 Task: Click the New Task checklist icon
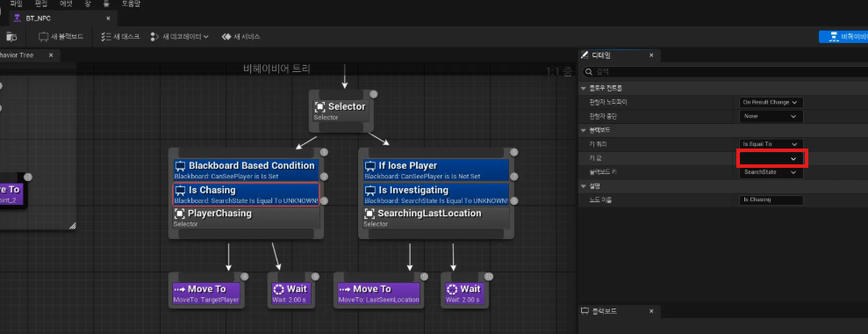tap(105, 37)
